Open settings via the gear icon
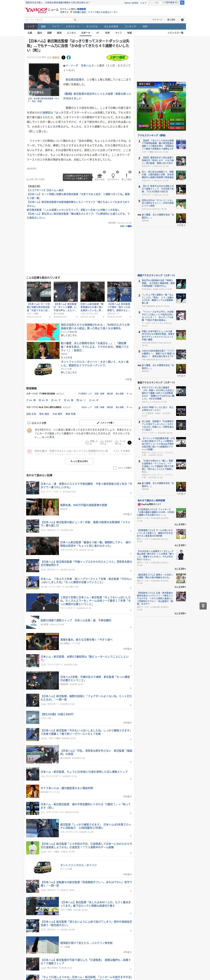 pos(182,19)
